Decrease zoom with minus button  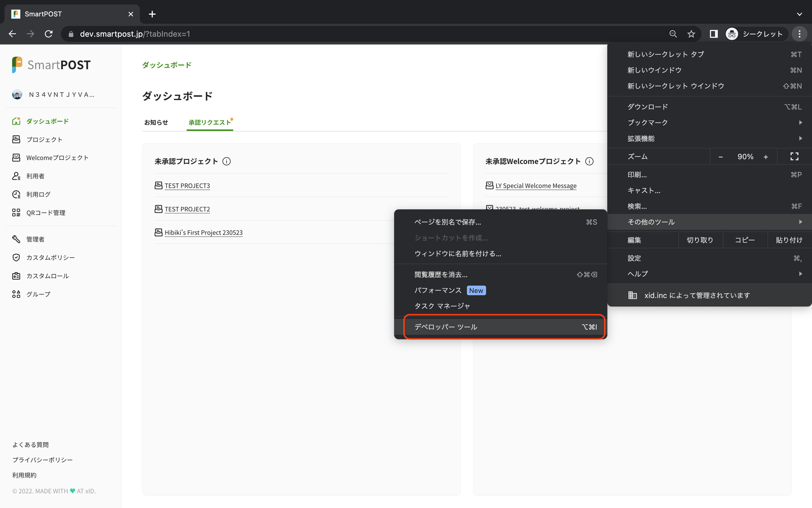pyautogui.click(x=721, y=157)
